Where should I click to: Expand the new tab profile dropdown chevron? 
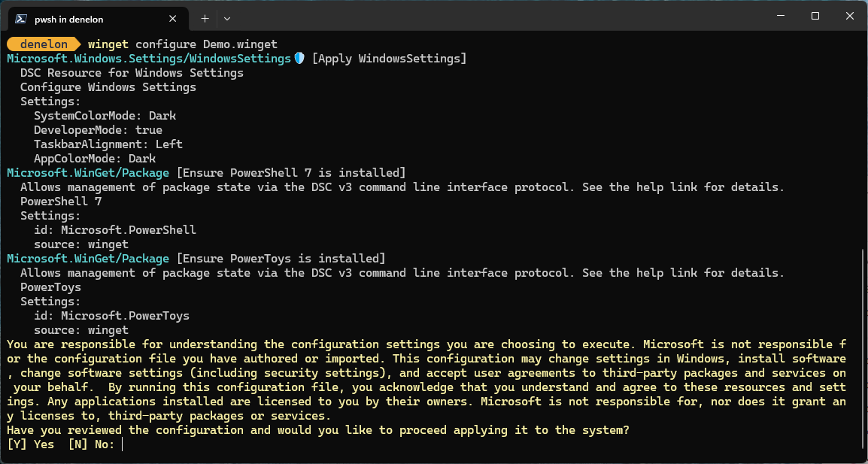(227, 18)
